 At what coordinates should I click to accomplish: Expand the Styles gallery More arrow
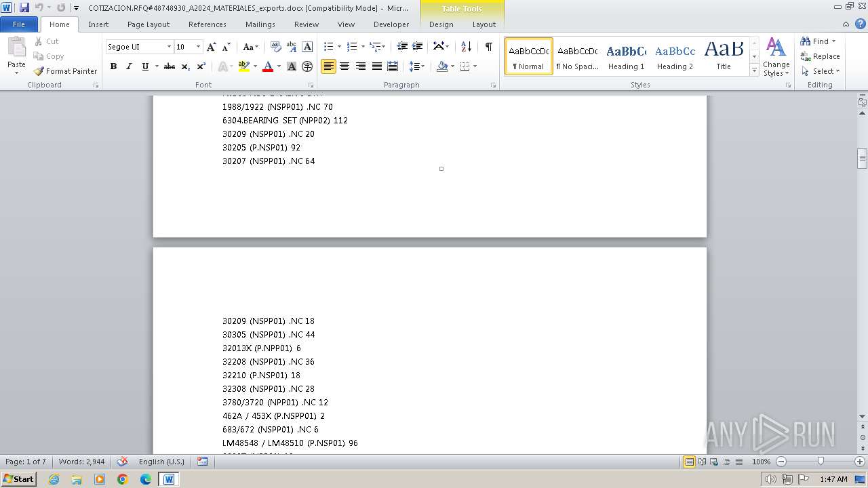point(754,70)
